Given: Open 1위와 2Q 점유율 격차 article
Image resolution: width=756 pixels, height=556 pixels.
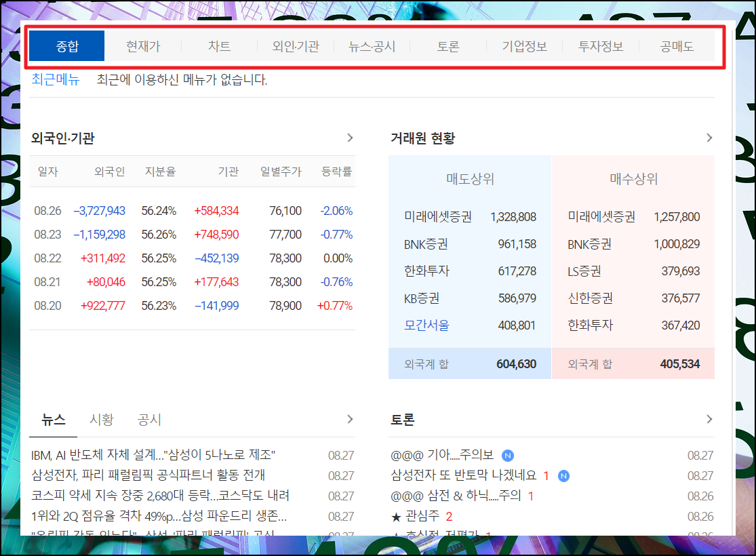Looking at the screenshot, I should (159, 516).
